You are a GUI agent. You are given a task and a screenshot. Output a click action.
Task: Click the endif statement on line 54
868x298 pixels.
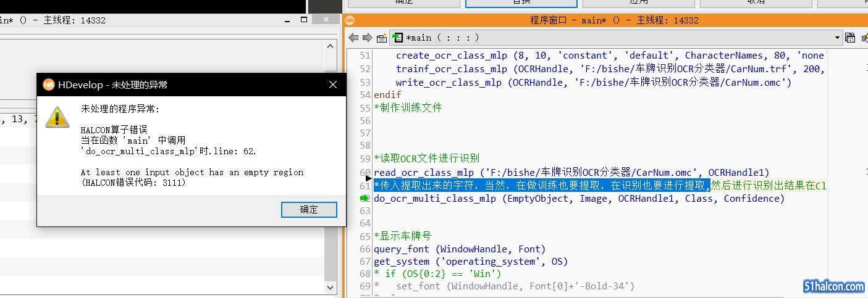click(x=387, y=95)
